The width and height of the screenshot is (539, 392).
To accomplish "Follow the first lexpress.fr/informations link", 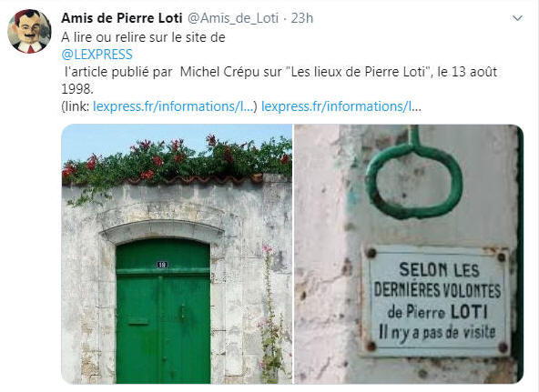I will [x=173, y=106].
